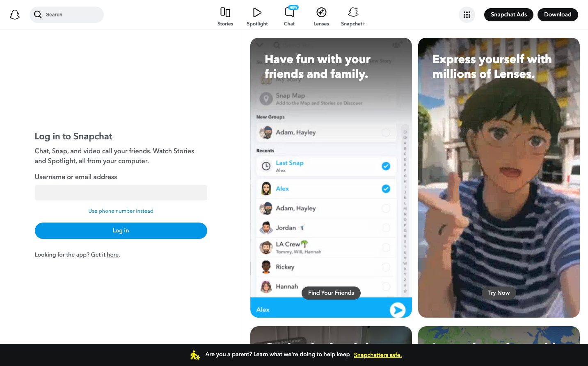The width and height of the screenshot is (588, 366).
Task: Click the Download button
Action: coord(557,15)
